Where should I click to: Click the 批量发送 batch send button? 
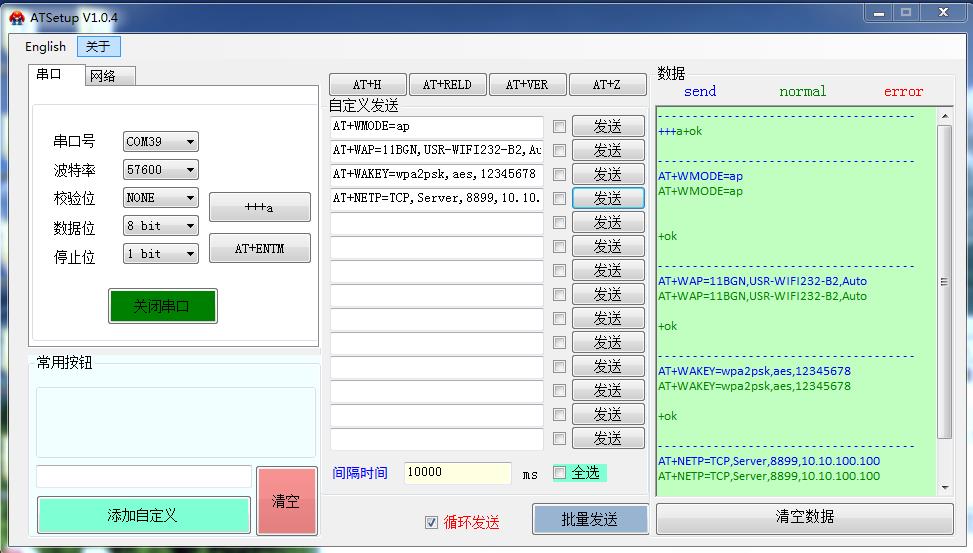pos(589,519)
